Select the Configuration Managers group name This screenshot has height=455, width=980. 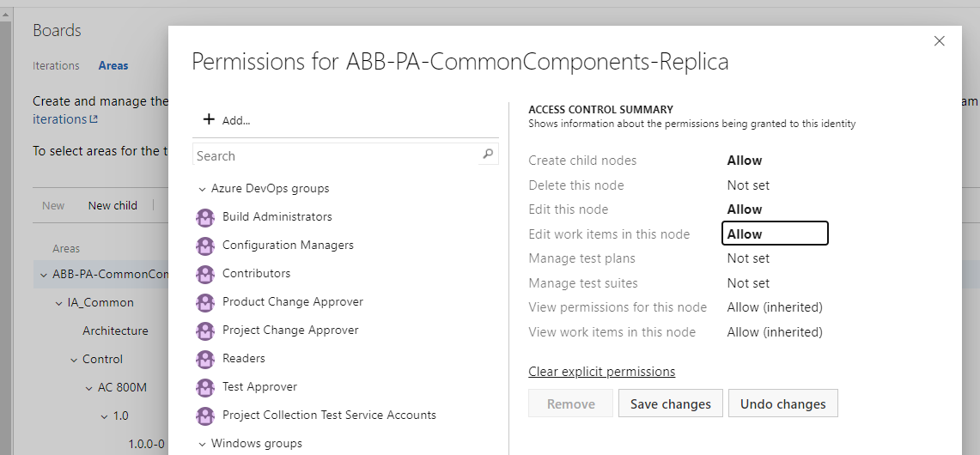tap(288, 245)
